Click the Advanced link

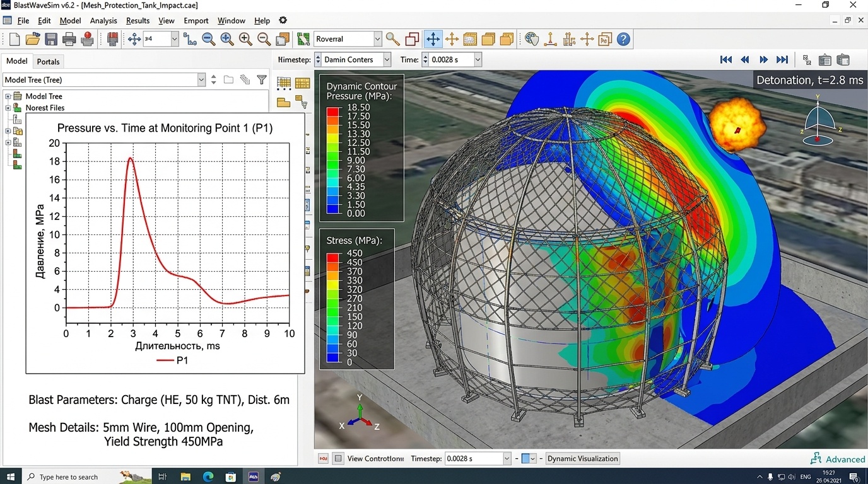(838, 459)
